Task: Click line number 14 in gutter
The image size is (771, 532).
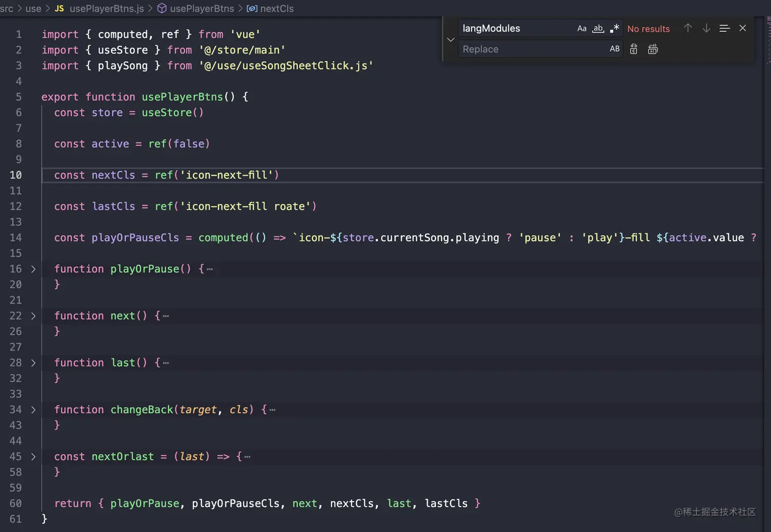Action: click(x=16, y=238)
